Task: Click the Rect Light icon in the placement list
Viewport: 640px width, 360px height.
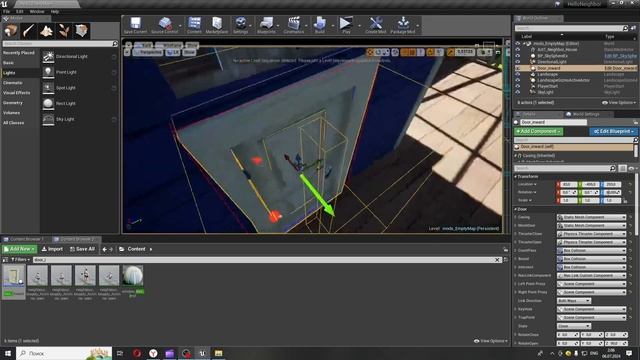Action: click(x=48, y=104)
